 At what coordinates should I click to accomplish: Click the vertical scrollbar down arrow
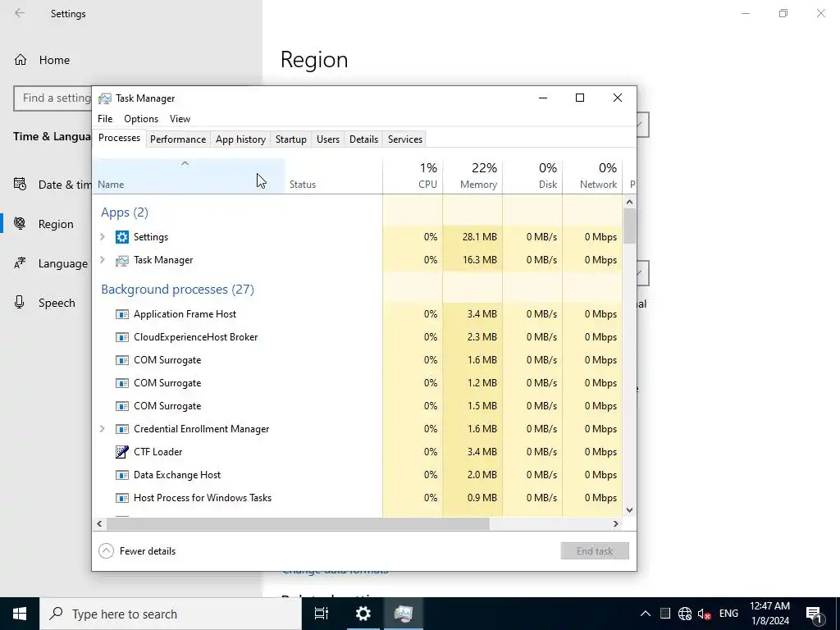(629, 510)
